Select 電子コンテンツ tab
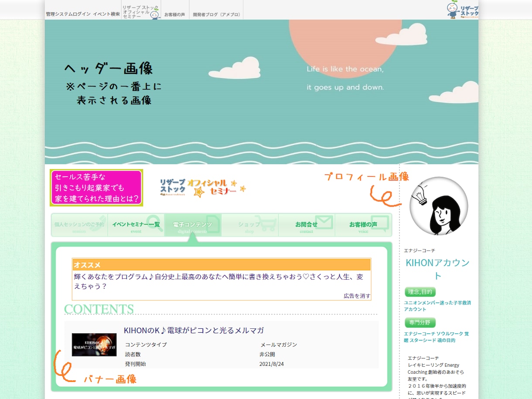Image resolution: width=532 pixels, height=399 pixels. (193, 225)
